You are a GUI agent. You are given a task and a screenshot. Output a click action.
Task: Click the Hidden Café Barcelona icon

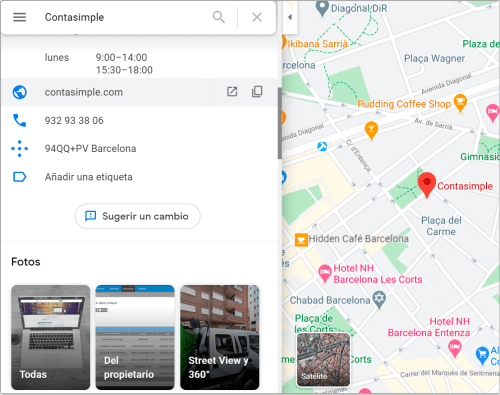pyautogui.click(x=301, y=239)
